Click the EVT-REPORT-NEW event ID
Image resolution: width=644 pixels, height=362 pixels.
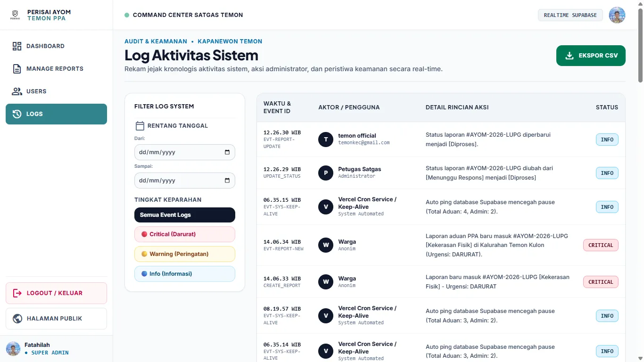click(283, 249)
